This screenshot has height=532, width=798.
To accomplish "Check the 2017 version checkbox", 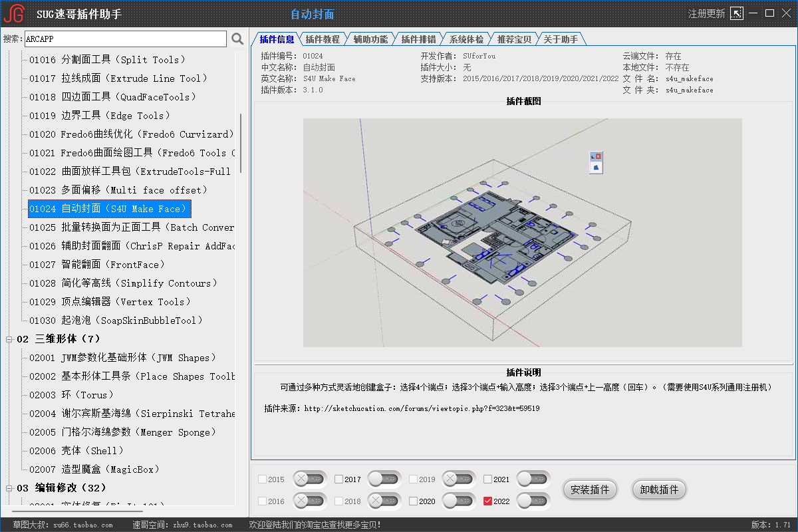I will click(x=339, y=479).
